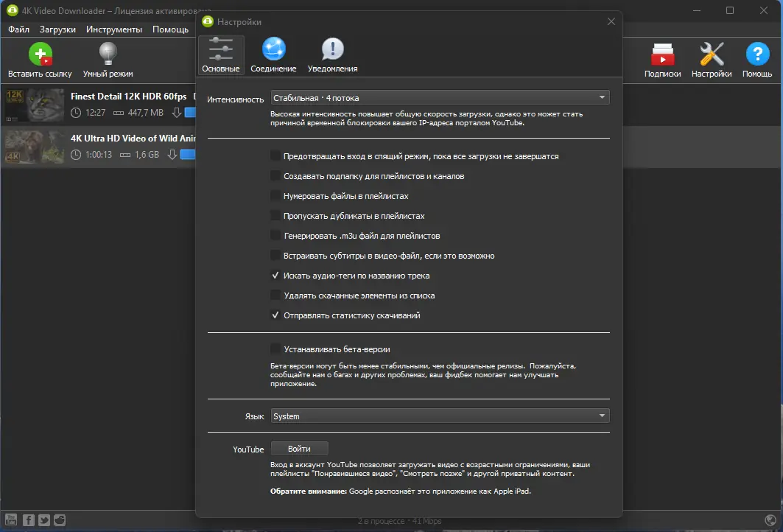
Task: Click the Paste Link (Вставить ссылку) icon
Action: [x=40, y=55]
